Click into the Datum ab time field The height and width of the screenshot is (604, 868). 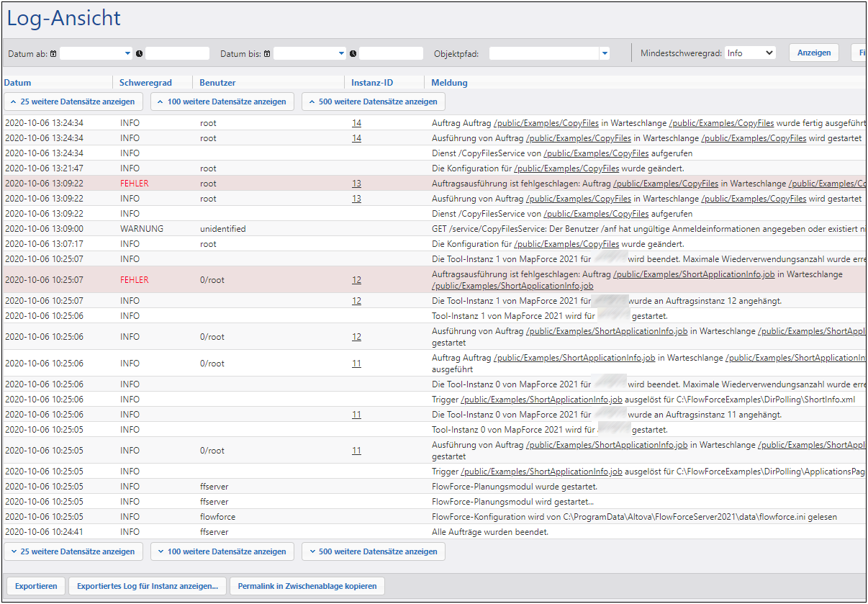(x=177, y=53)
